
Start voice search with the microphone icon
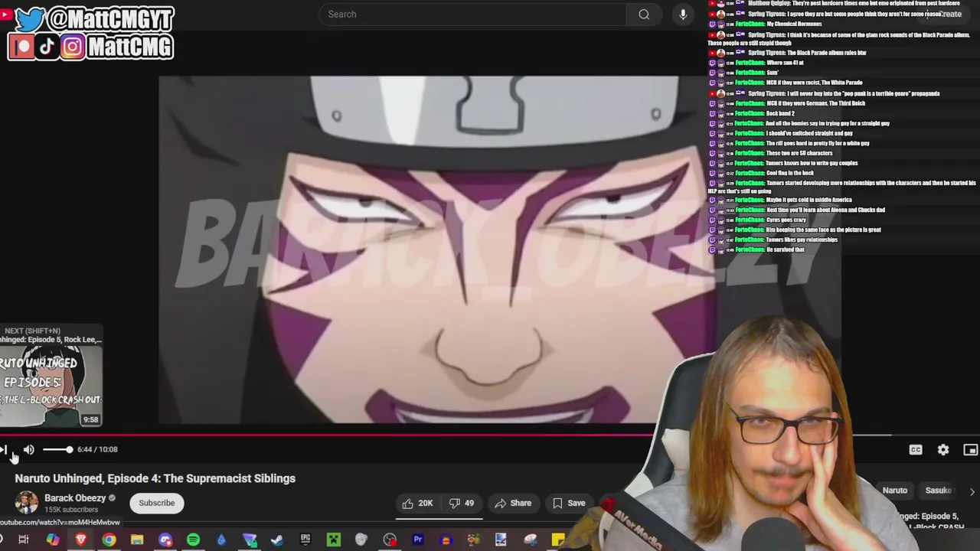coord(683,15)
